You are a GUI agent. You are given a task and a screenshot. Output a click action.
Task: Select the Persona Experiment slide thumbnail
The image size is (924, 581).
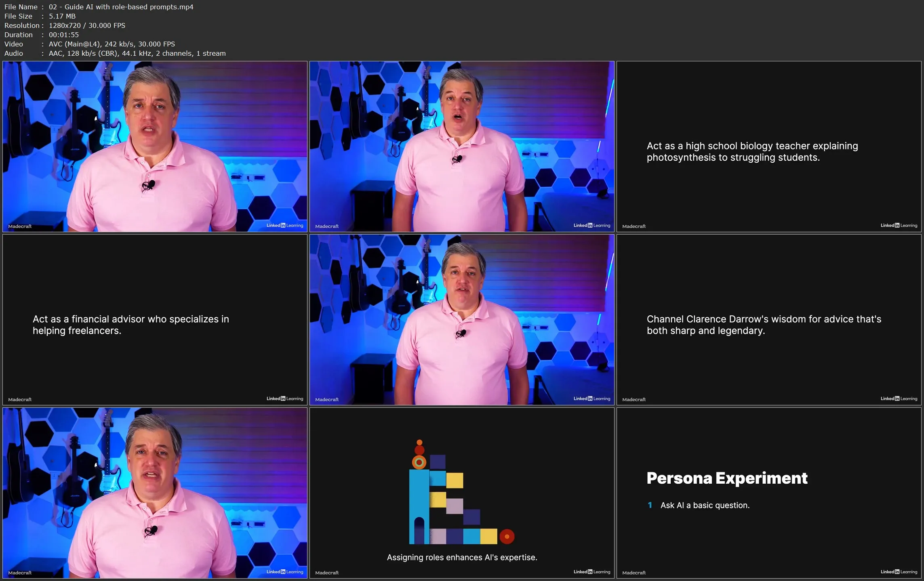(768, 493)
